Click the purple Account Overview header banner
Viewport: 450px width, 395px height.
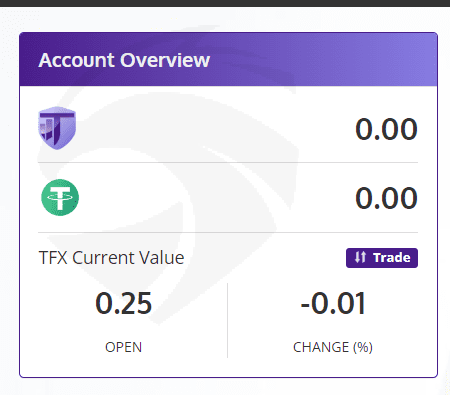coord(228,59)
